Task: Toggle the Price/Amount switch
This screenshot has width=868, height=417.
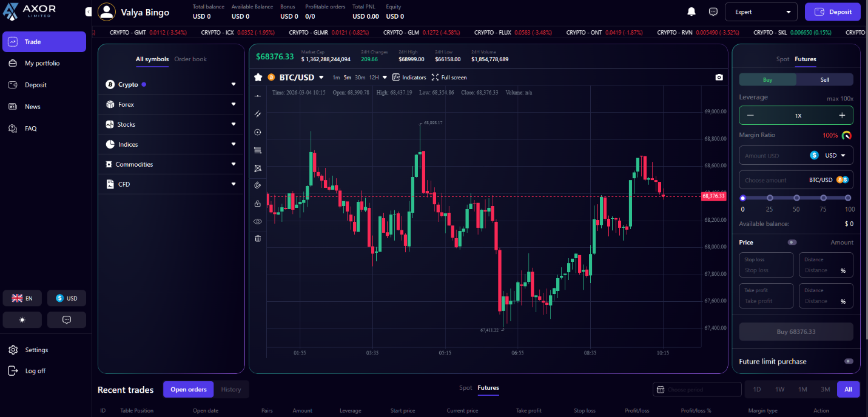Action: pyautogui.click(x=792, y=242)
